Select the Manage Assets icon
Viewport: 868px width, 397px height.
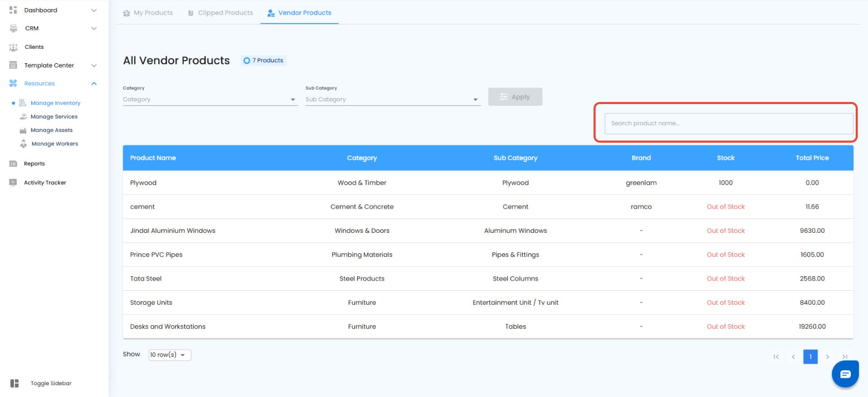(23, 130)
